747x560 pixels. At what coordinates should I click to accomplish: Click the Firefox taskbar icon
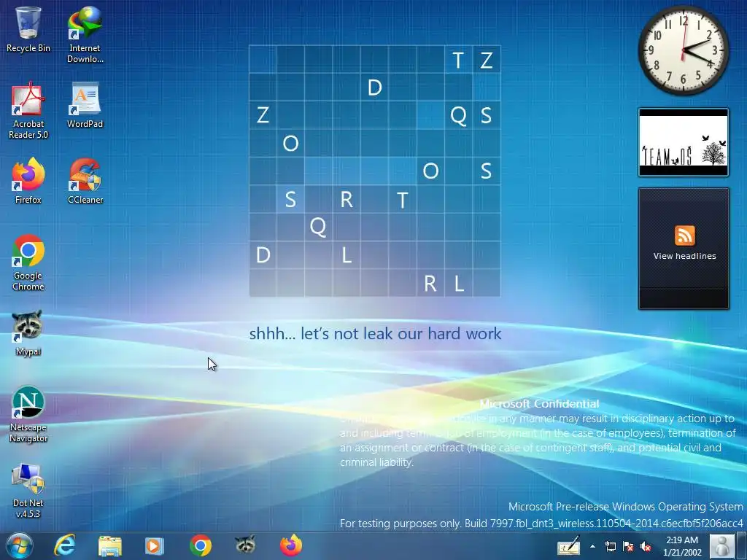pyautogui.click(x=290, y=545)
